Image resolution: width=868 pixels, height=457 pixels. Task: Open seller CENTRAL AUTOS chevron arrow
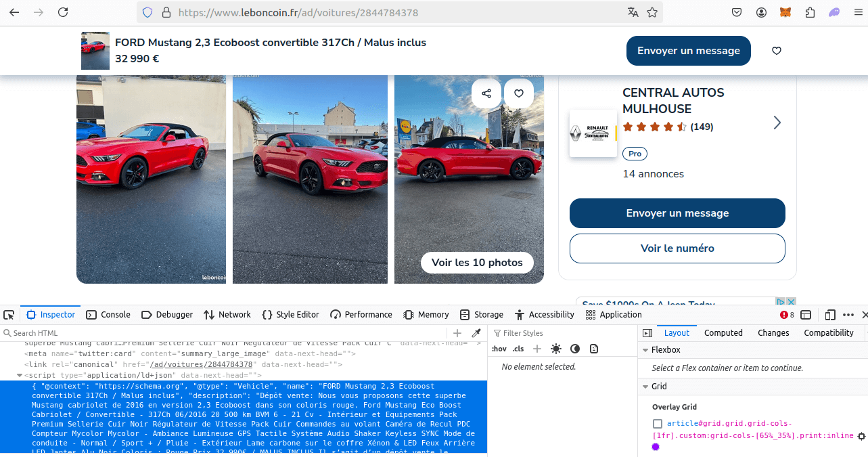pos(777,123)
